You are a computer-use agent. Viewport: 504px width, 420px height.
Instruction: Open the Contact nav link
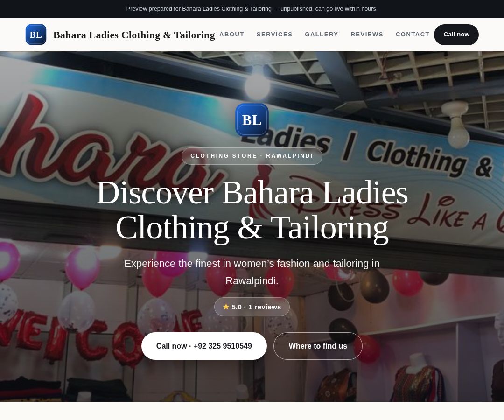pyautogui.click(x=413, y=35)
